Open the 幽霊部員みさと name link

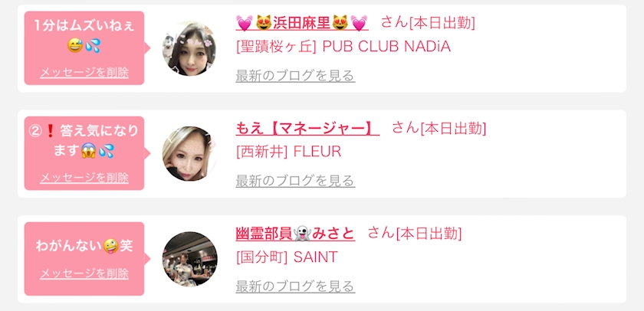pos(295,234)
